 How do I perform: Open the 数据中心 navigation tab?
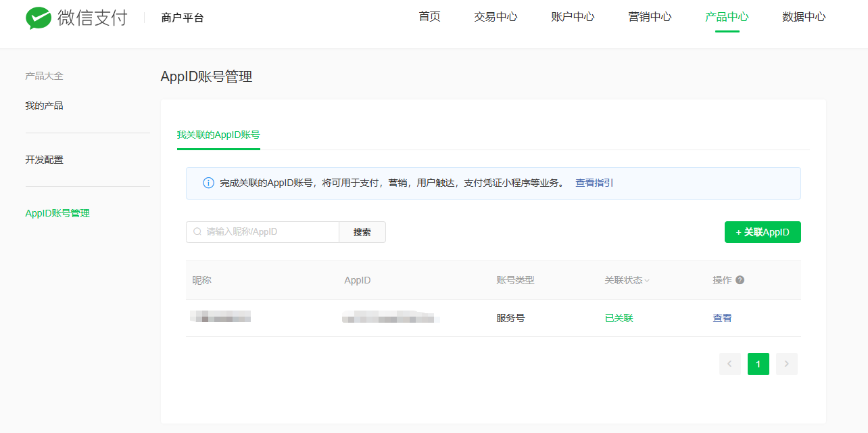[804, 17]
